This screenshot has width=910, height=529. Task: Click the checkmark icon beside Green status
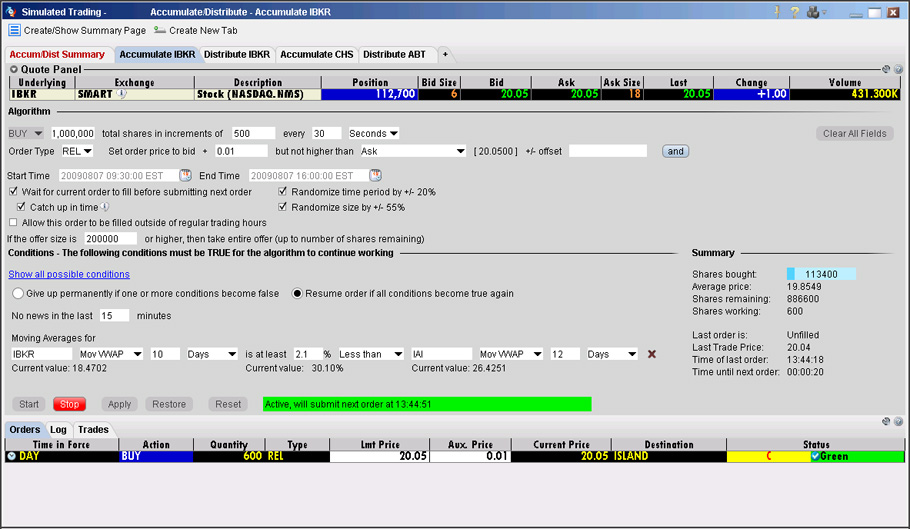point(815,456)
